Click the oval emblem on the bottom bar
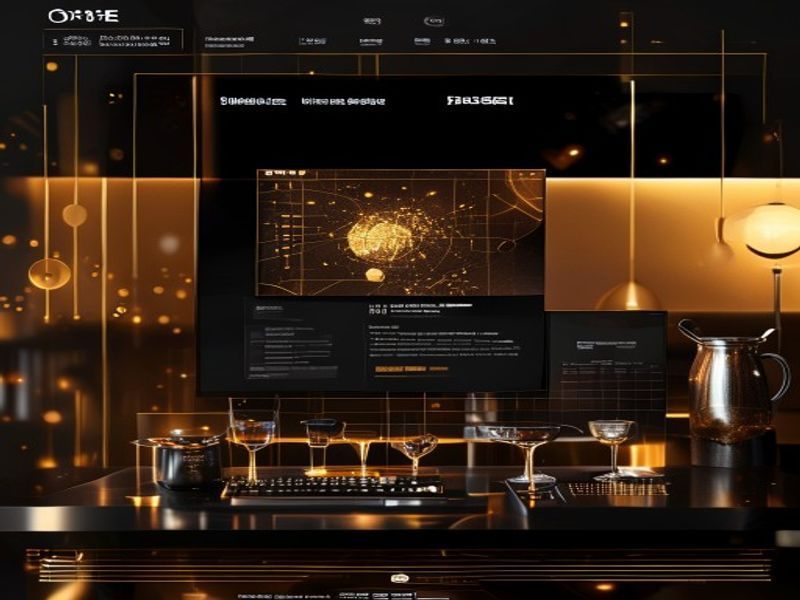The height and width of the screenshot is (600, 800). tap(400, 578)
